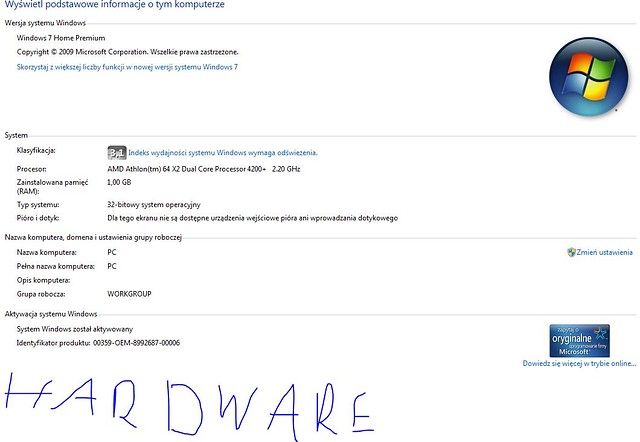Click the Opis komputera label
640x442 pixels.
point(43,280)
